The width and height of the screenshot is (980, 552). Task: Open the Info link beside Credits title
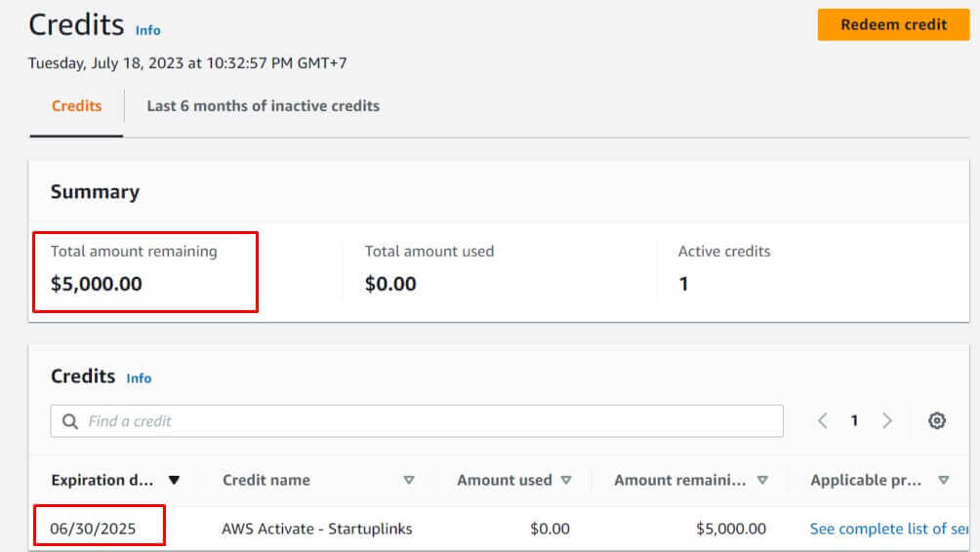148,30
